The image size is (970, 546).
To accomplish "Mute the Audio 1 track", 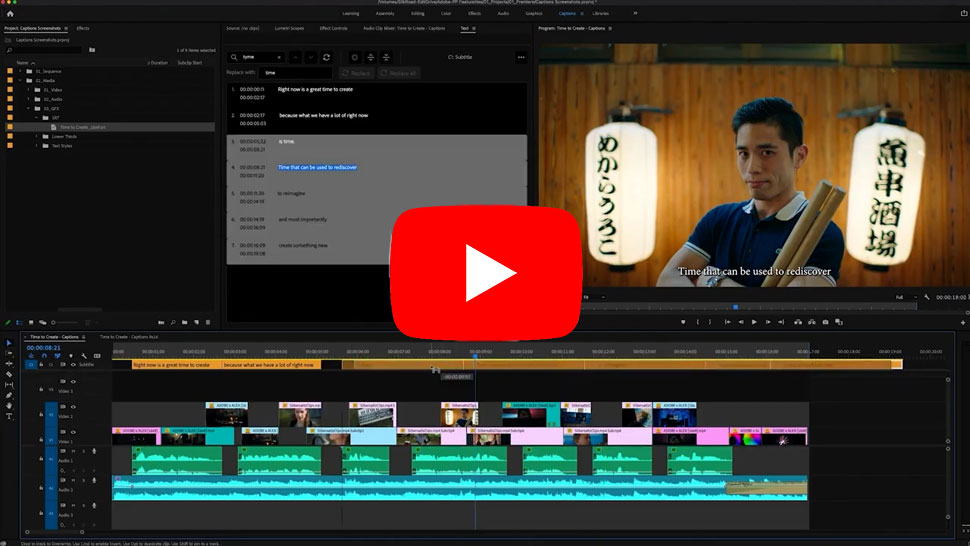I will tap(73, 452).
